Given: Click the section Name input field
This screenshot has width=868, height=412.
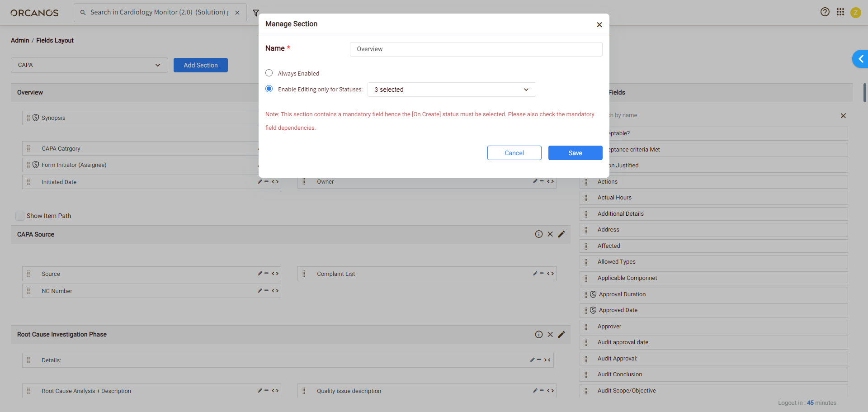Looking at the screenshot, I should click(476, 49).
